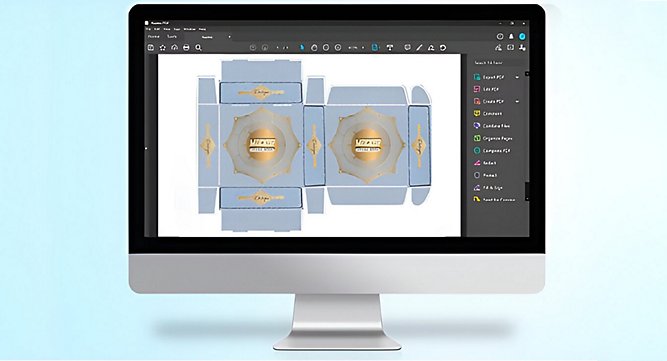This screenshot has height=361, width=667.
Task: Open the Export PDF tool
Action: 490,77
